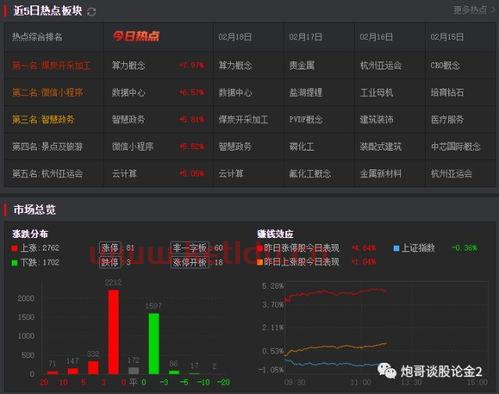Click the green 下跌 legend square

coord(14,263)
